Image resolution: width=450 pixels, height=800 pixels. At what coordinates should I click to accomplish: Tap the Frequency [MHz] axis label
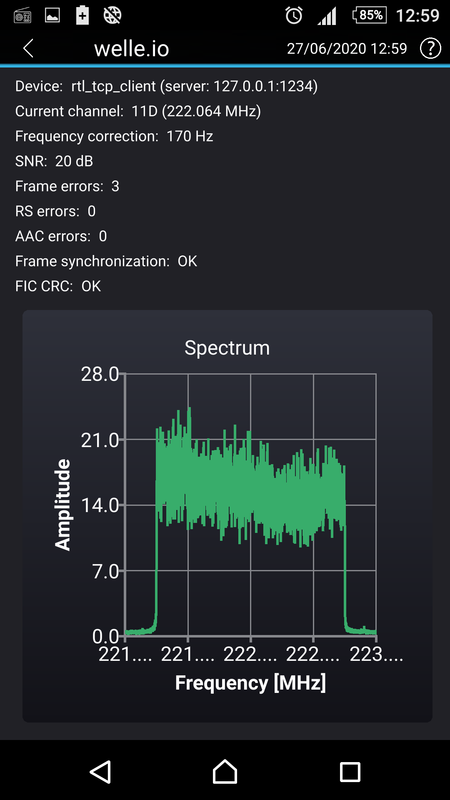[251, 683]
